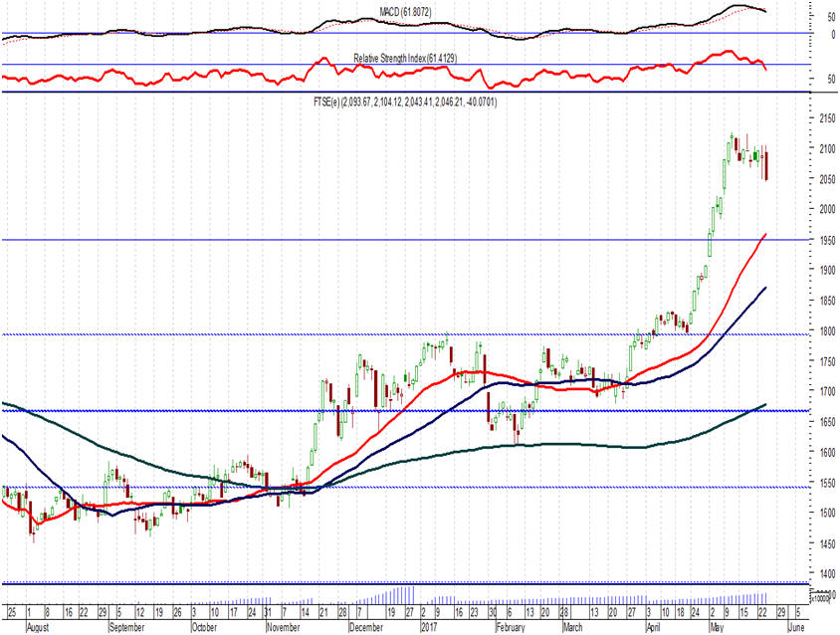The width and height of the screenshot is (840, 635).
Task: Click the date label 25 on time axis
Action: (x=12, y=612)
